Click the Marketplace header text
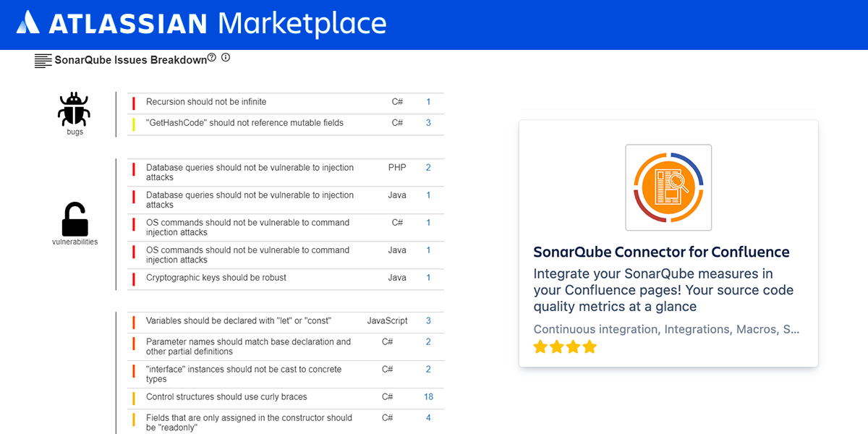868x434 pixels. click(302, 23)
